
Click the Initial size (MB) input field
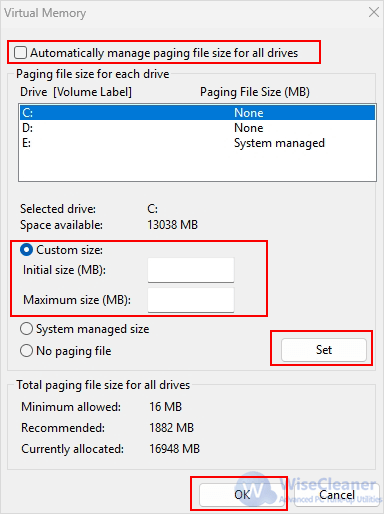click(x=191, y=270)
